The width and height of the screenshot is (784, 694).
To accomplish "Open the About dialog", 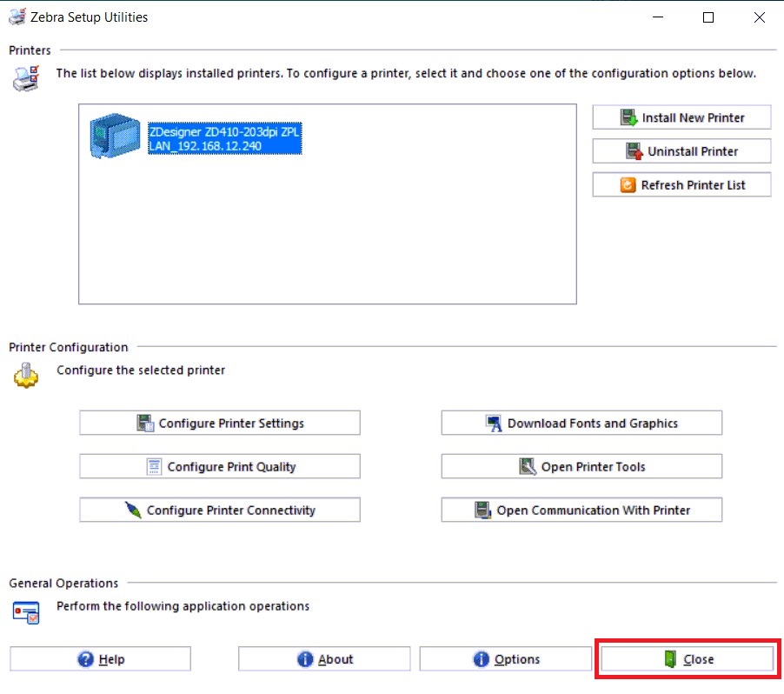I will coord(324,659).
